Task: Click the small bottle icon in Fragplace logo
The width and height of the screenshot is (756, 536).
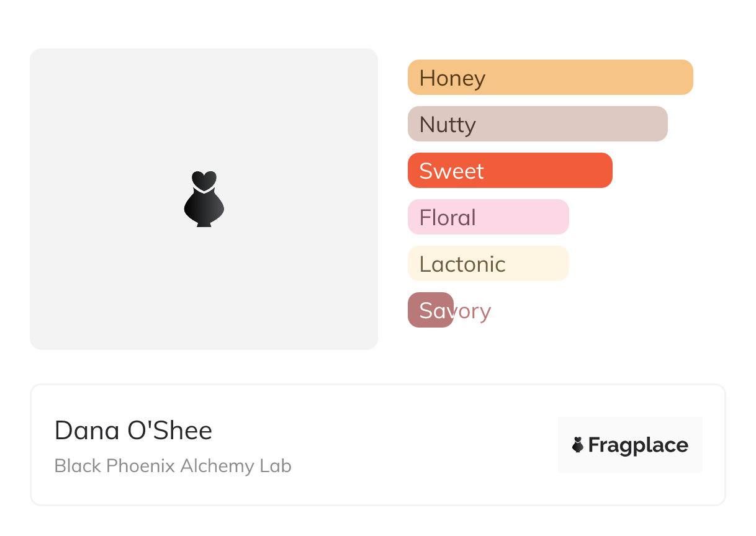Action: (x=578, y=445)
